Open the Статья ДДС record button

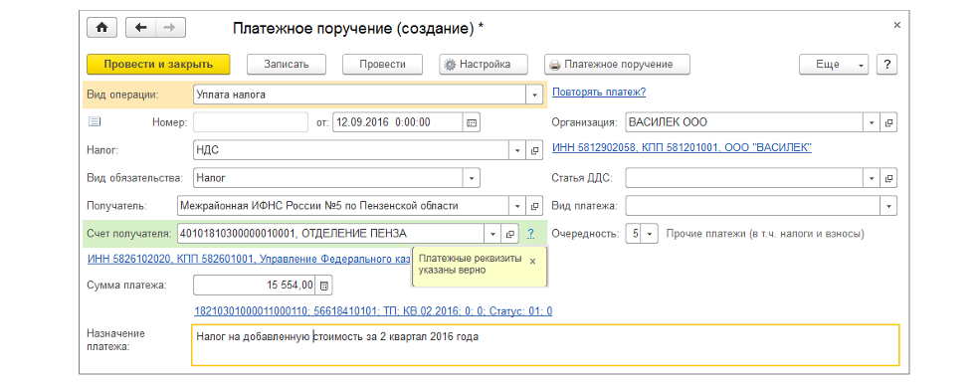pyautogui.click(x=888, y=178)
